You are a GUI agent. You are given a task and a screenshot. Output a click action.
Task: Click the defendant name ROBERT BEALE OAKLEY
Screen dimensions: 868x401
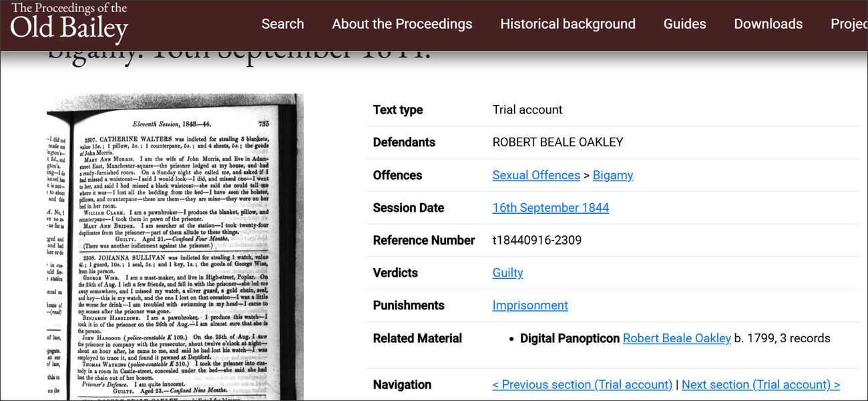pyautogui.click(x=558, y=142)
